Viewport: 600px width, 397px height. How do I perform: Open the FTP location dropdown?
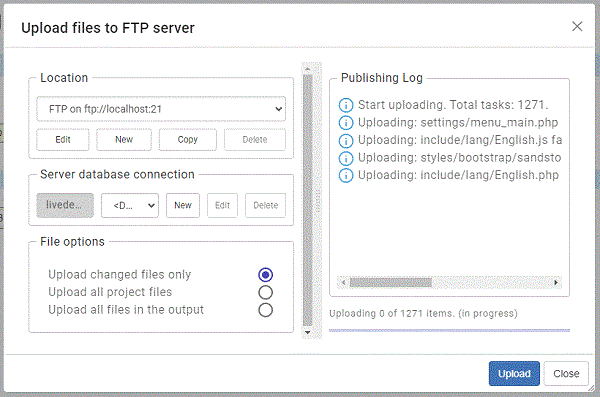[161, 109]
